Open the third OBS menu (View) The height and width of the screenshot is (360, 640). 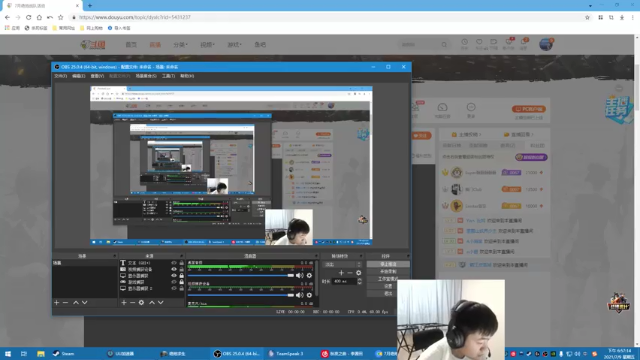click(97, 76)
